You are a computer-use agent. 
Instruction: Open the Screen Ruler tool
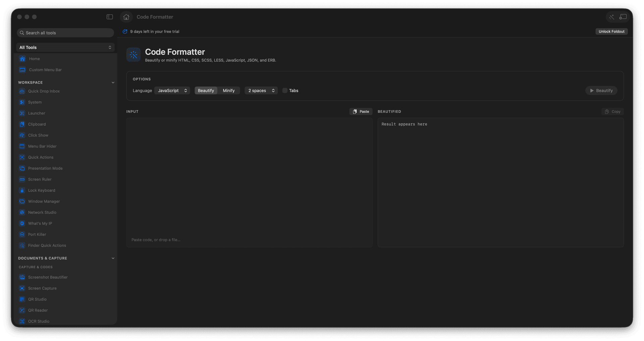pyautogui.click(x=65, y=180)
